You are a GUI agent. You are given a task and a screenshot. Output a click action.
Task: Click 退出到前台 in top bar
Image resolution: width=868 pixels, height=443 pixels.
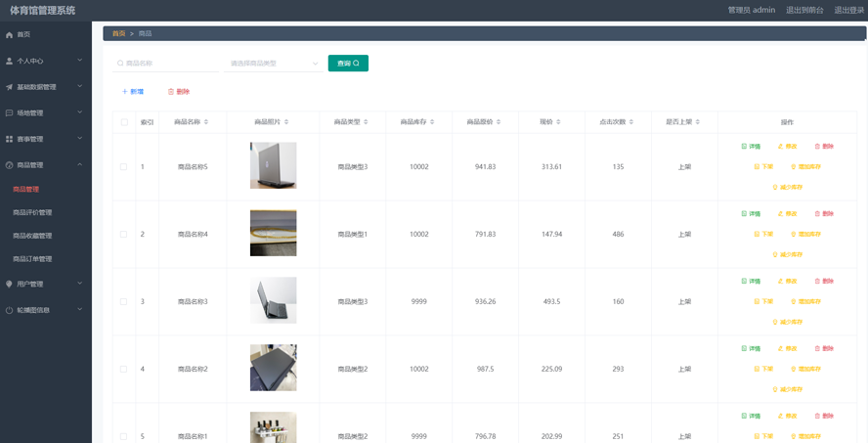tap(804, 10)
